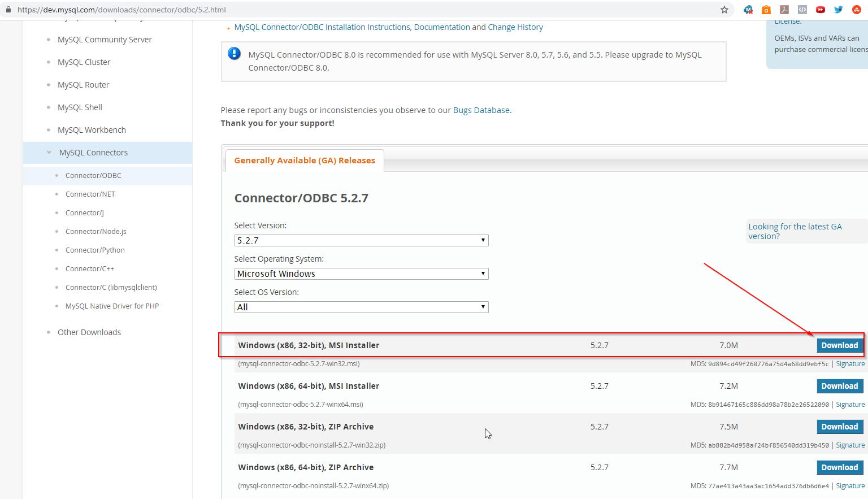Open Other Downloads sidebar item
The image size is (868, 499).
click(89, 332)
